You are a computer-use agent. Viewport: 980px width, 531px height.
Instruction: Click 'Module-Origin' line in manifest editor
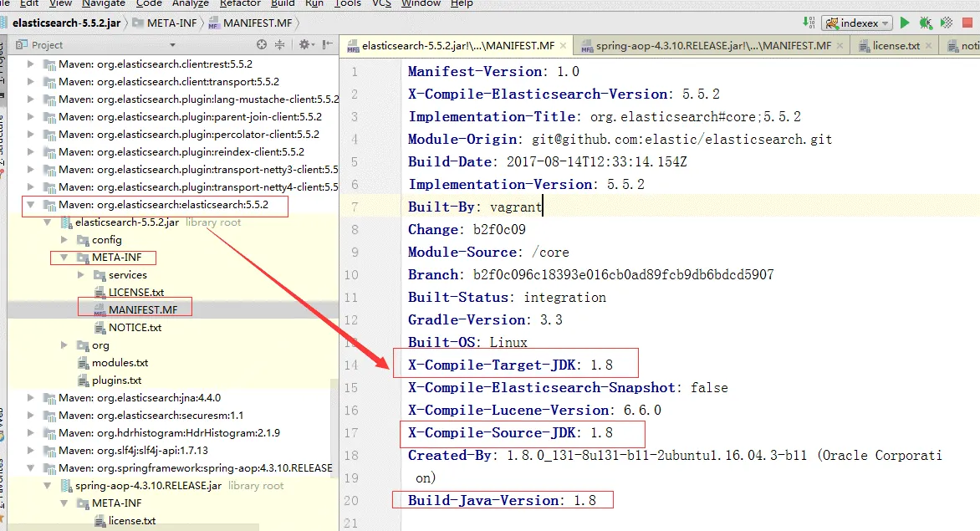click(620, 140)
